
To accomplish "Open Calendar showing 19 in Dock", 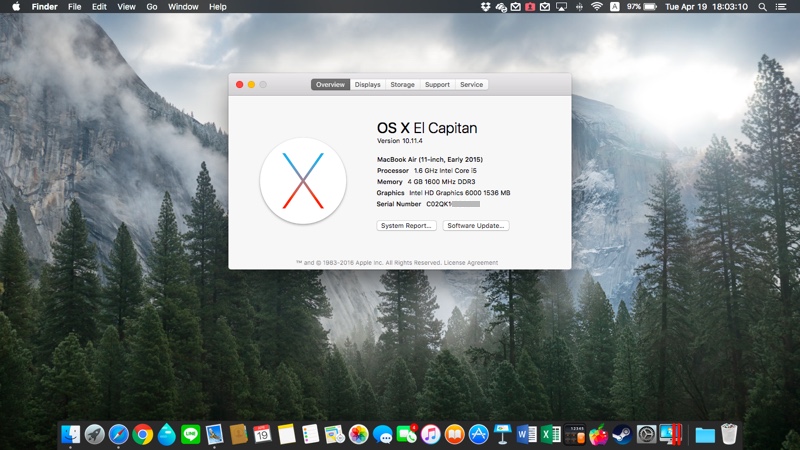I will point(262,435).
